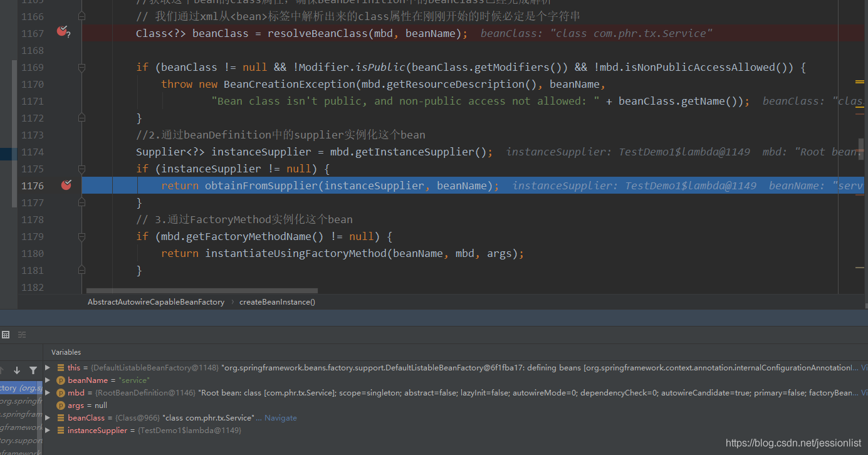
Task: Expand the mbd variable node
Action: tap(48, 393)
